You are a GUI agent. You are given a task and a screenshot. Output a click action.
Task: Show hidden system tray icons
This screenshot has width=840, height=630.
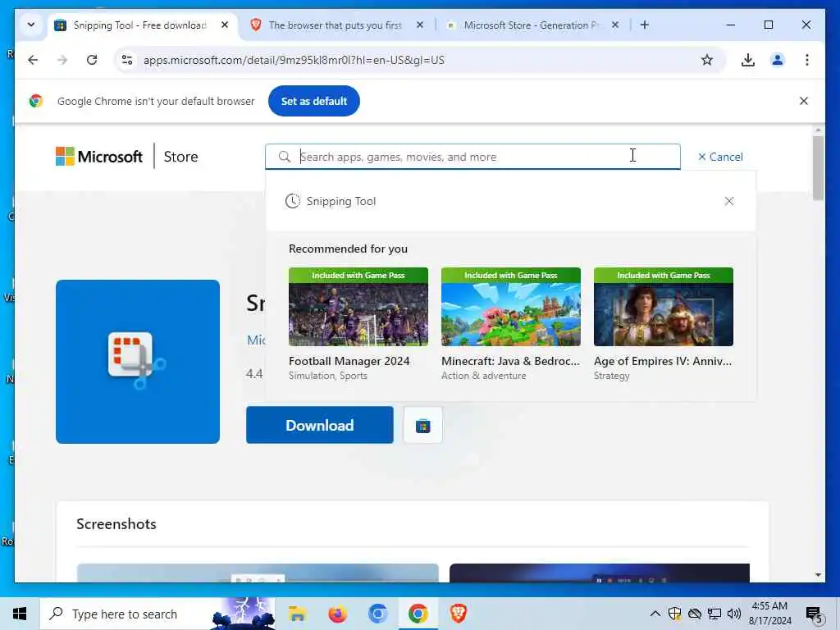[655, 614]
